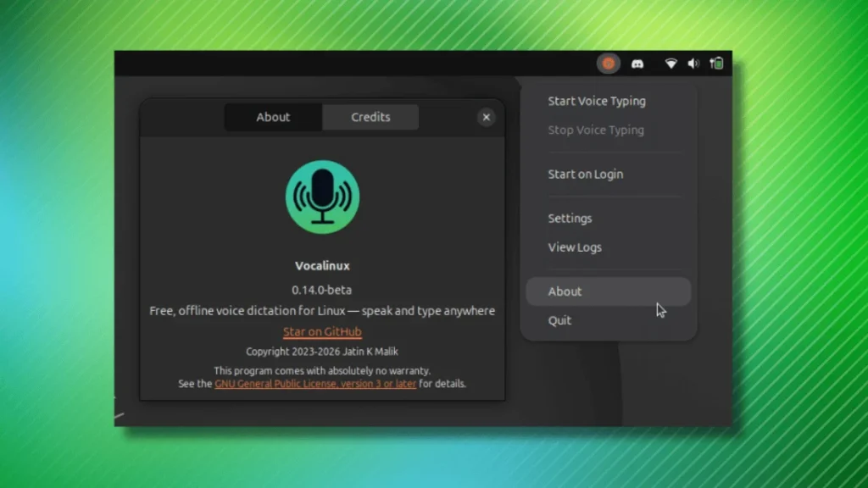The height and width of the screenshot is (488, 868).
Task: Quit Vocalinux from the menu
Action: 559,320
